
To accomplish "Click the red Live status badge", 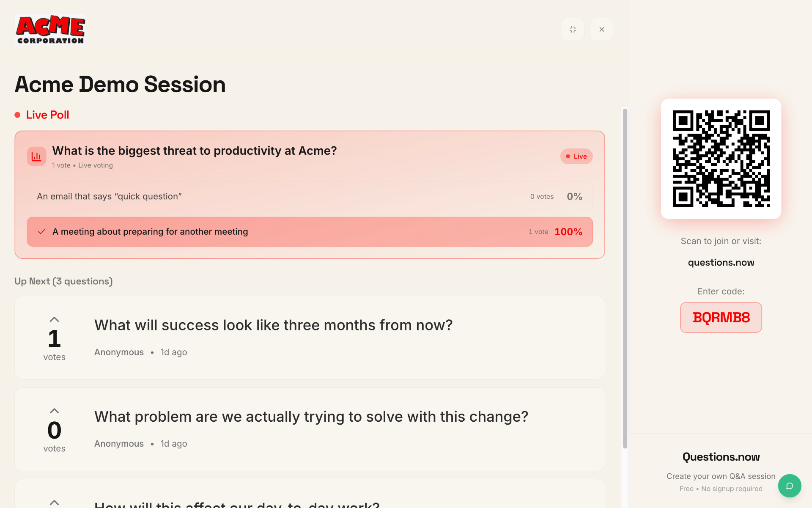I will (576, 157).
